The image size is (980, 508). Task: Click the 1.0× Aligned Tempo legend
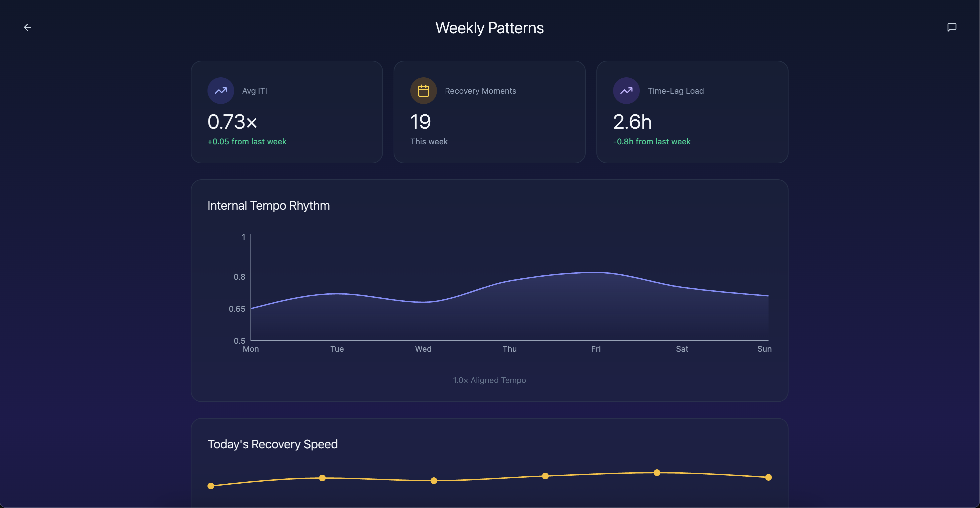tap(489, 380)
